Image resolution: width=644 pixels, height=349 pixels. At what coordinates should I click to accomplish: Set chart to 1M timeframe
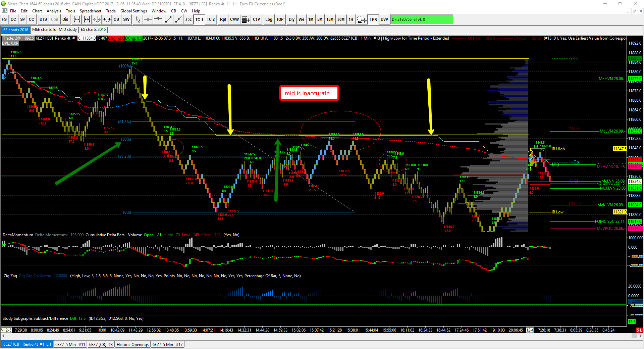(311, 19)
